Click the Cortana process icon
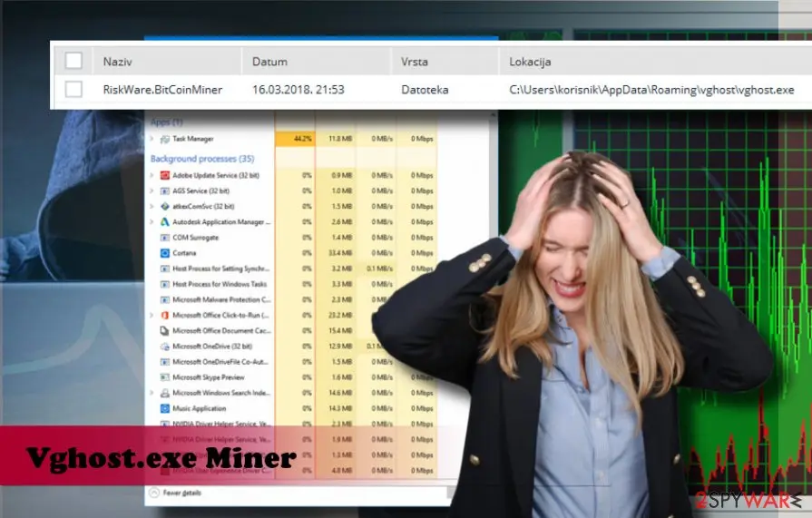Image resolution: width=812 pixels, height=518 pixels. pos(165,253)
